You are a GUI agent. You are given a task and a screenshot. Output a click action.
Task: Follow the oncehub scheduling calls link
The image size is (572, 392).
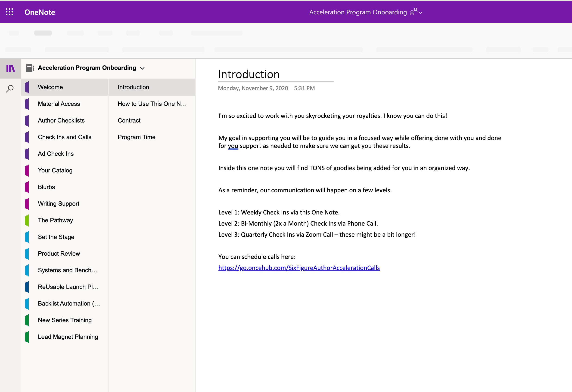(x=299, y=268)
